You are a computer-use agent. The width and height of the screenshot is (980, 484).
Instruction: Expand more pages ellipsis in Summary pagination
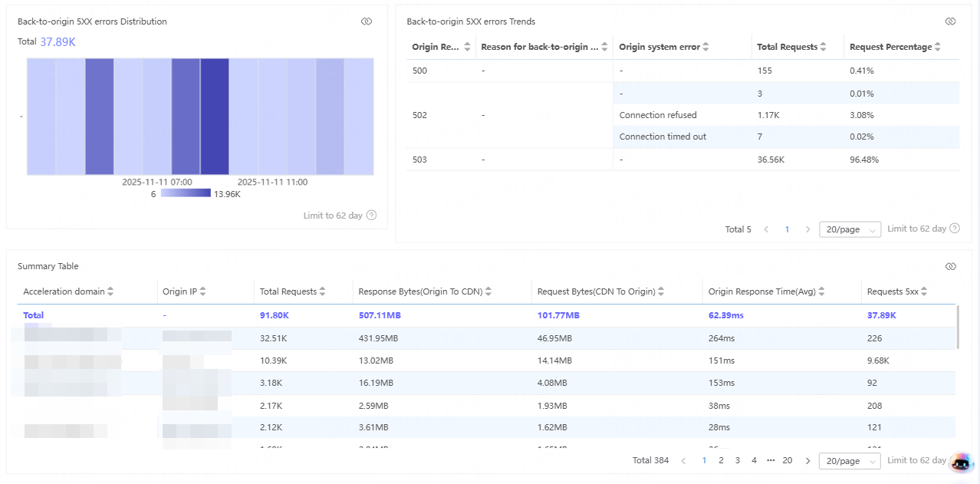pyautogui.click(x=770, y=461)
